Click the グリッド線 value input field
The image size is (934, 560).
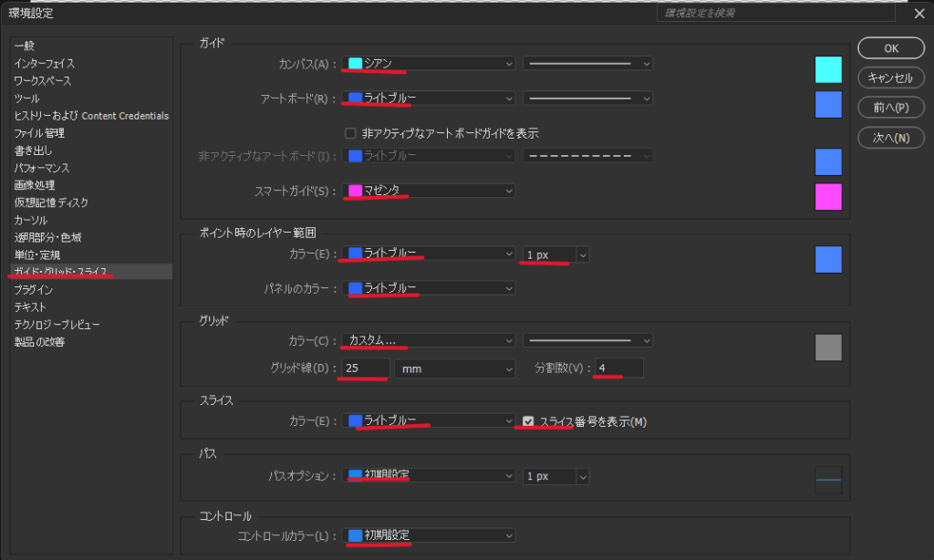[364, 368]
